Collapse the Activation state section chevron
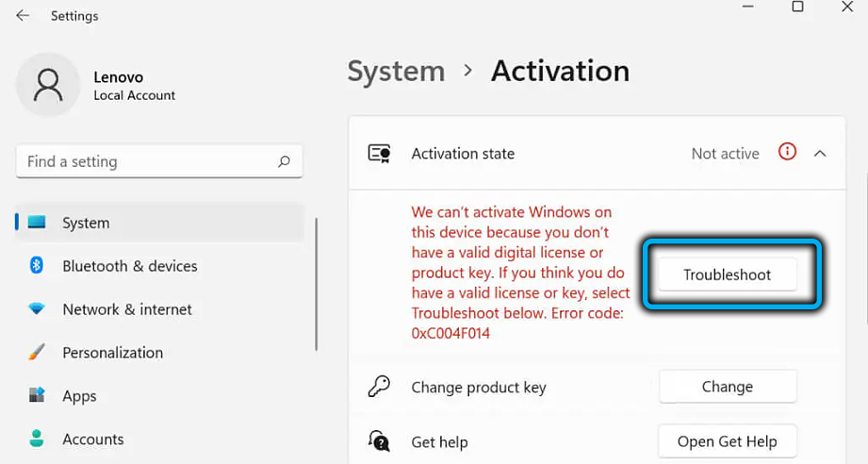Screen dimensions: 868x464 pos(819,153)
